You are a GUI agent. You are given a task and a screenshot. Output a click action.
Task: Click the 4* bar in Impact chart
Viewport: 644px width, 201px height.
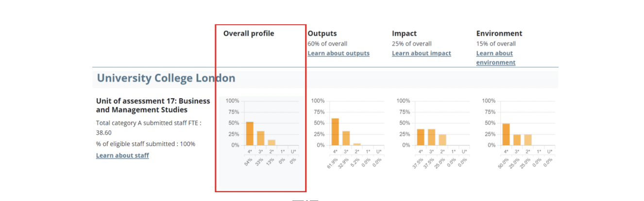[x=421, y=137]
